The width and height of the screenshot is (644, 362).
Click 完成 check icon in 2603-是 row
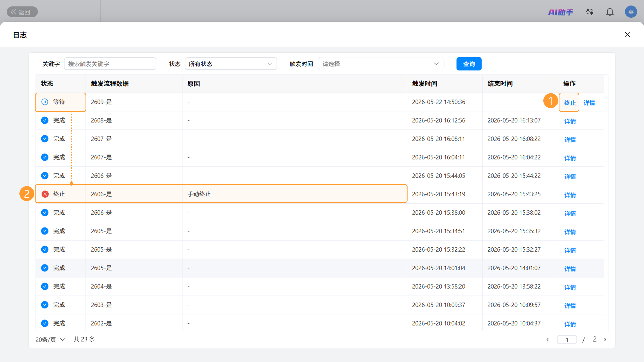(x=45, y=305)
